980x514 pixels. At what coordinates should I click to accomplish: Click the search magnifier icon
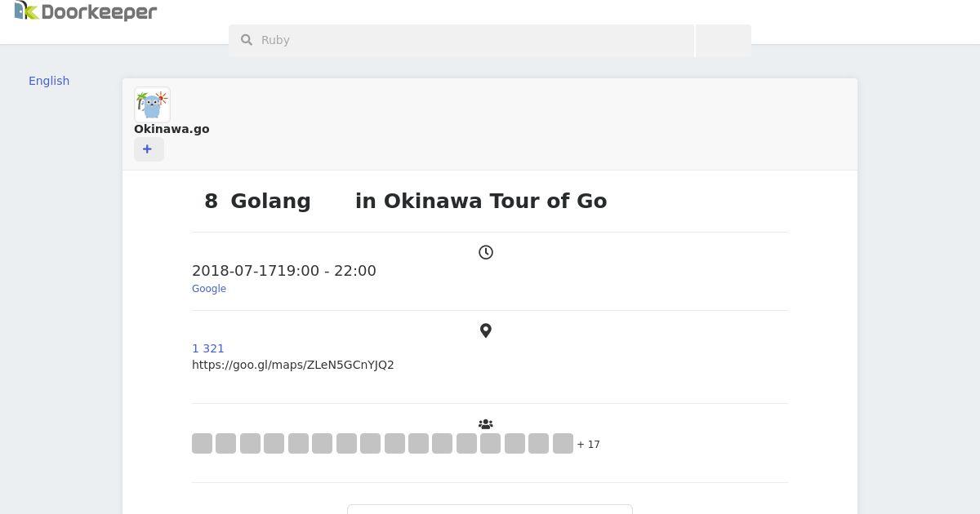247,40
